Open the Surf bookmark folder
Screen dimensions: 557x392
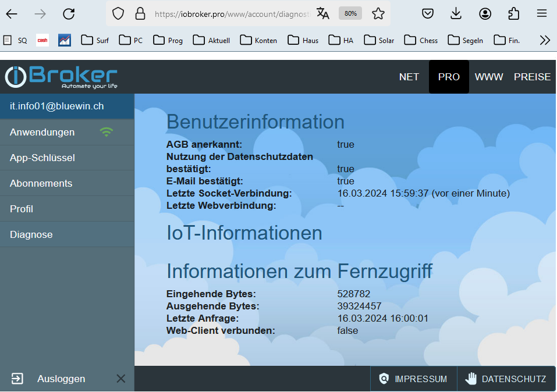(95, 40)
